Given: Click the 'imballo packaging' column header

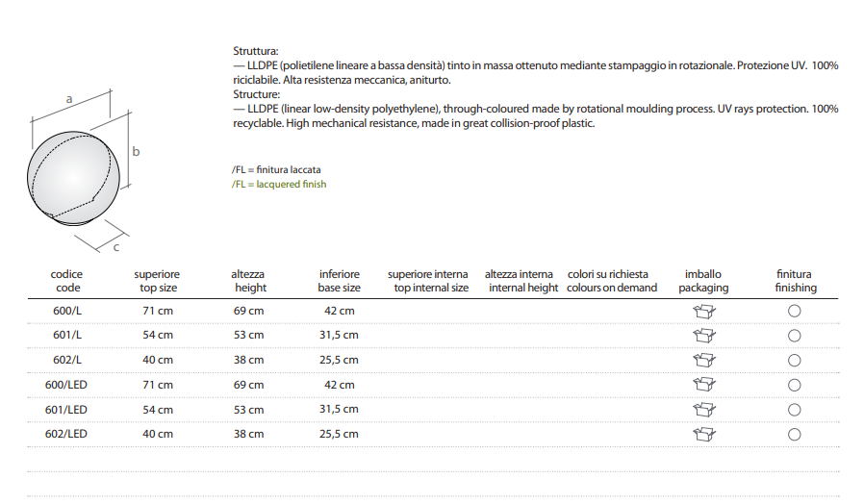Looking at the screenshot, I should [x=703, y=281].
